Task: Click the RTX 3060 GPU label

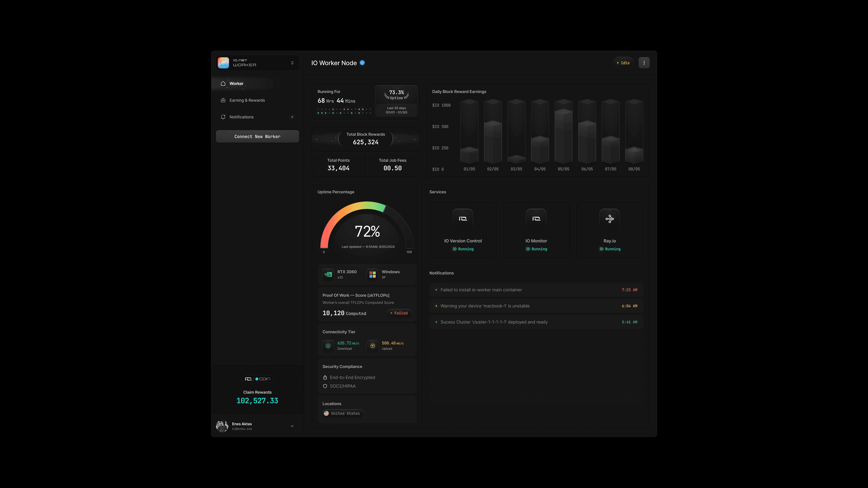Action: [347, 272]
